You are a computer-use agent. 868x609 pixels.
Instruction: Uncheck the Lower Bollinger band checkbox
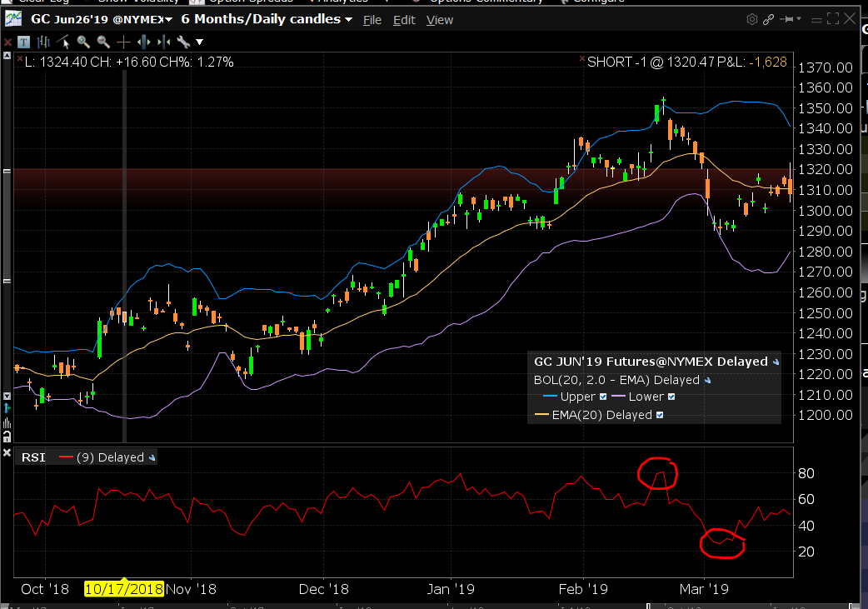(671, 397)
